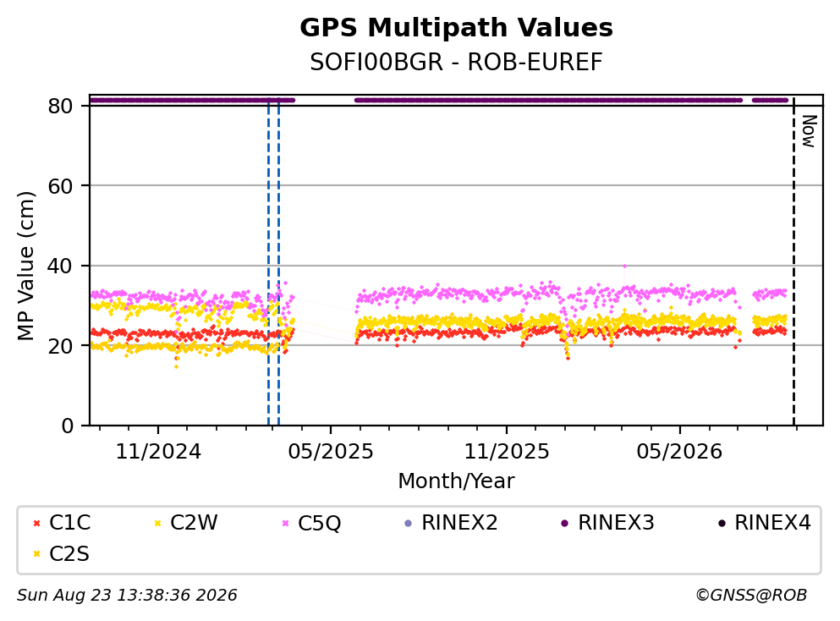Select the C1C legend label
840x621 pixels.
69,523
